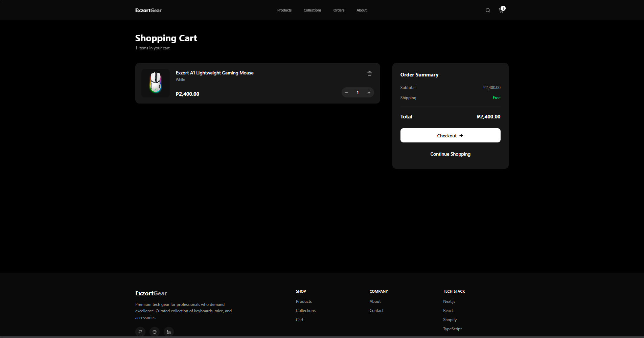Image resolution: width=644 pixels, height=338 pixels.
Task: Follow the Contact link in the footer
Action: point(376,311)
